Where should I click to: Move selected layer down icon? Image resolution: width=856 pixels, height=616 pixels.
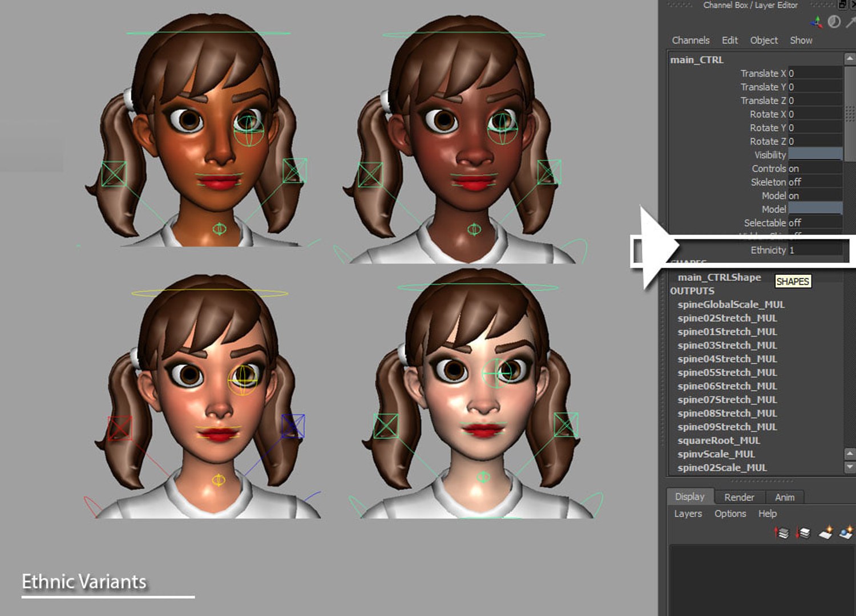(x=803, y=533)
